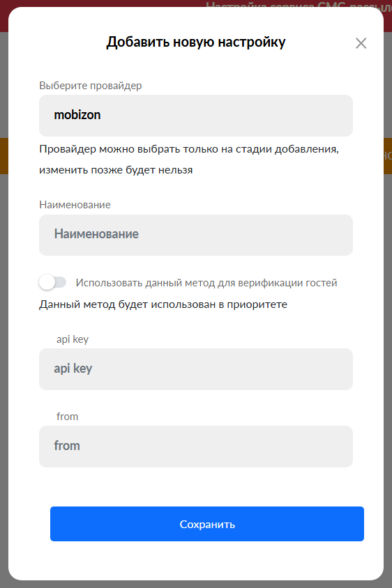The width and height of the screenshot is (392, 588).
Task: Focus the from sender input field
Action: point(195,447)
